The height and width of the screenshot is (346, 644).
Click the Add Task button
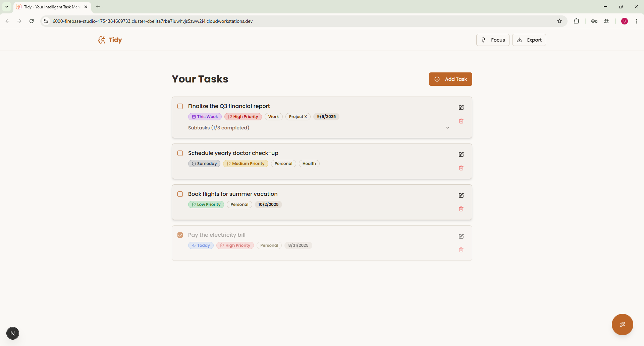(450, 79)
